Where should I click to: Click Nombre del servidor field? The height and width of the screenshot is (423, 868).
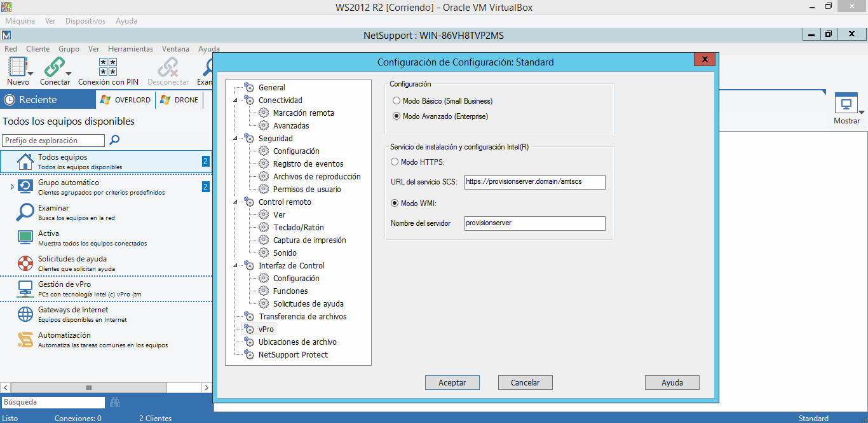[535, 223]
